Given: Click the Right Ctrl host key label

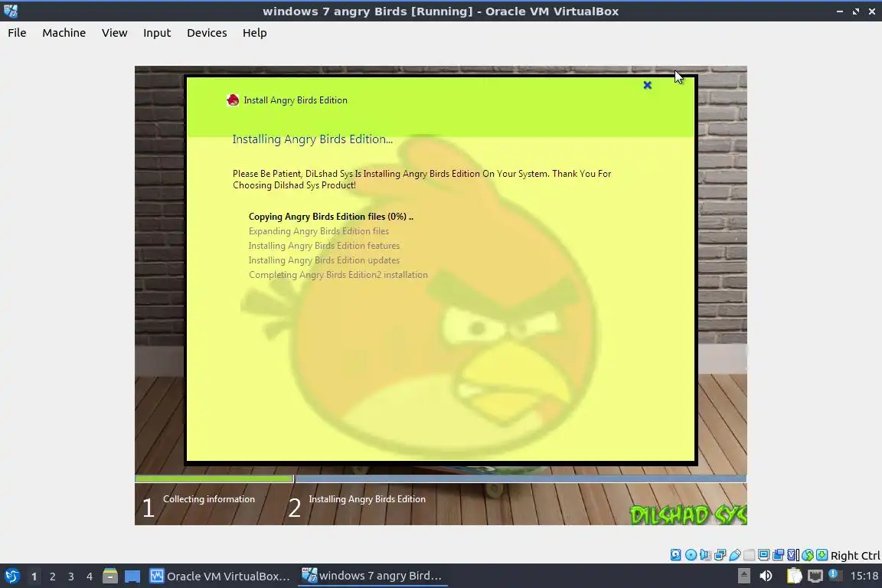Looking at the screenshot, I should 855,556.
